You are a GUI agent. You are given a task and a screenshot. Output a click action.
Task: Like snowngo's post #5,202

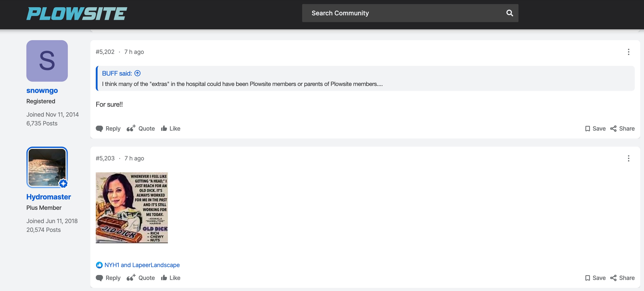[x=171, y=129]
